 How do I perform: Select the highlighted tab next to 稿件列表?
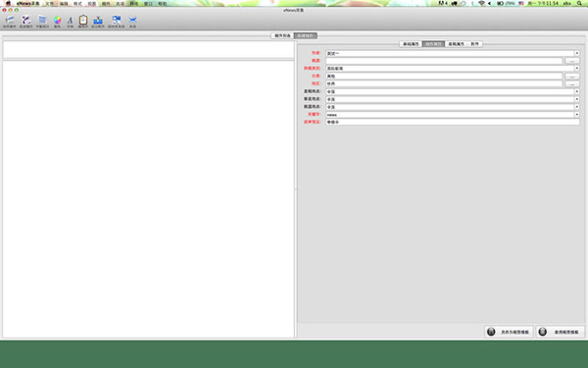pos(306,35)
